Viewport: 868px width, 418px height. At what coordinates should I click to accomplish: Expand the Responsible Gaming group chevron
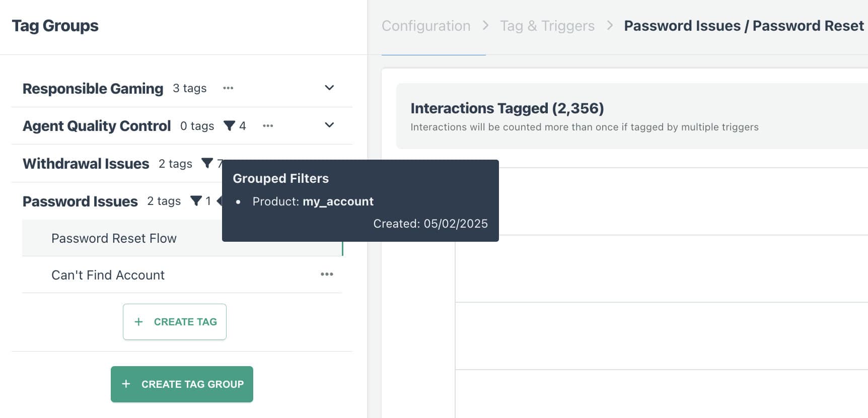tap(329, 88)
